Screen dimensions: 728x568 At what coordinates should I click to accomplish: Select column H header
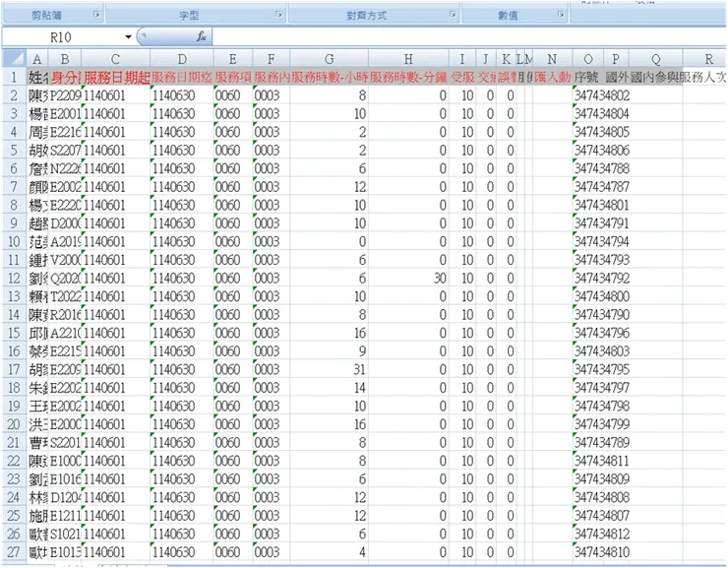click(408, 60)
